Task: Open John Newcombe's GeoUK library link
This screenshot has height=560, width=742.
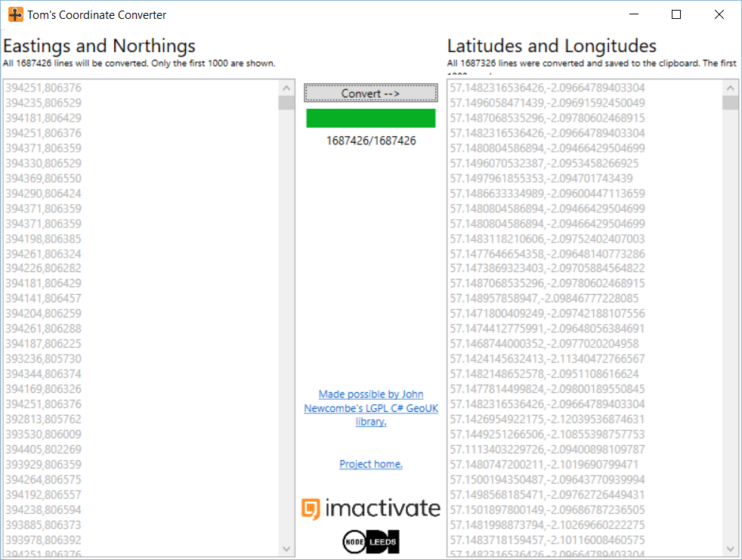Action: 370,408
